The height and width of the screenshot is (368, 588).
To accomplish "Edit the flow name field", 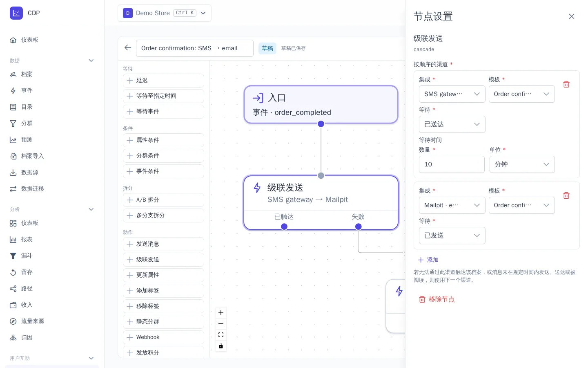I will [x=195, y=48].
